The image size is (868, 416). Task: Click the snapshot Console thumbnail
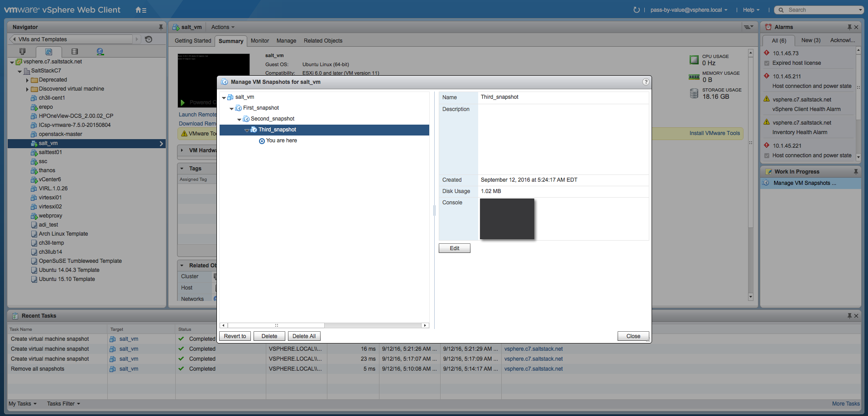coord(507,219)
